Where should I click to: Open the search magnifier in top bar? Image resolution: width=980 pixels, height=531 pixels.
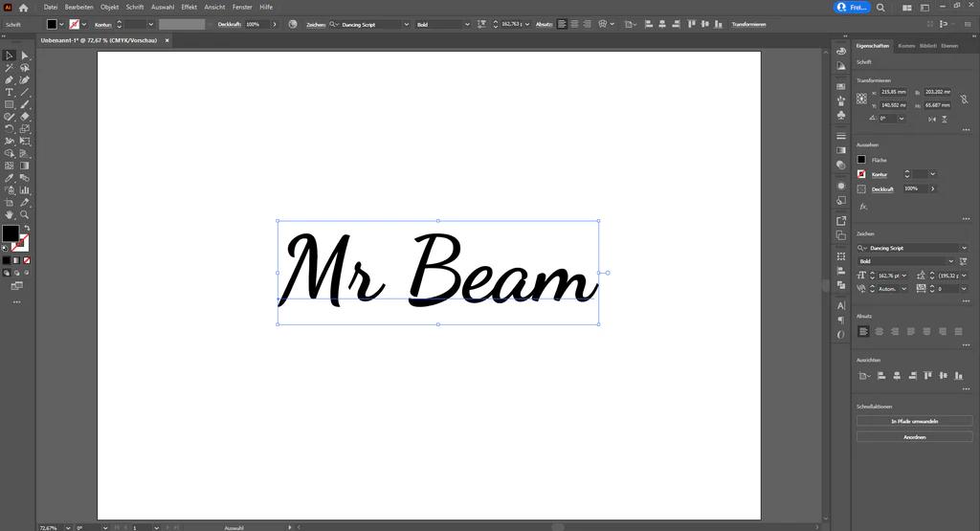tap(880, 8)
